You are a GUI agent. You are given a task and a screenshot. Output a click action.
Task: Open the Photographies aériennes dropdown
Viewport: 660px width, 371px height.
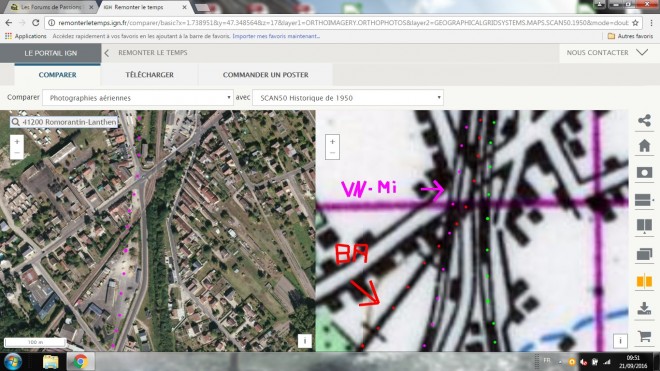(x=138, y=98)
